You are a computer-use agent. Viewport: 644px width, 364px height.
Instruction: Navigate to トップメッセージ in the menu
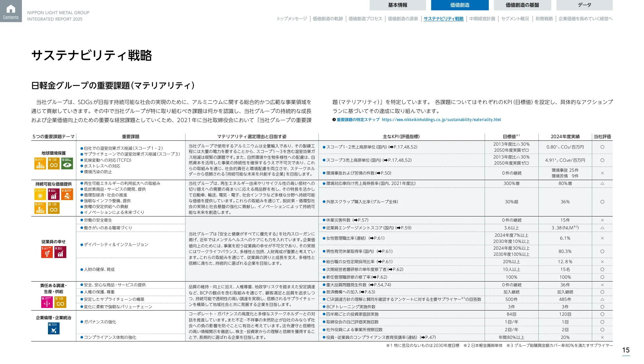click(x=292, y=19)
